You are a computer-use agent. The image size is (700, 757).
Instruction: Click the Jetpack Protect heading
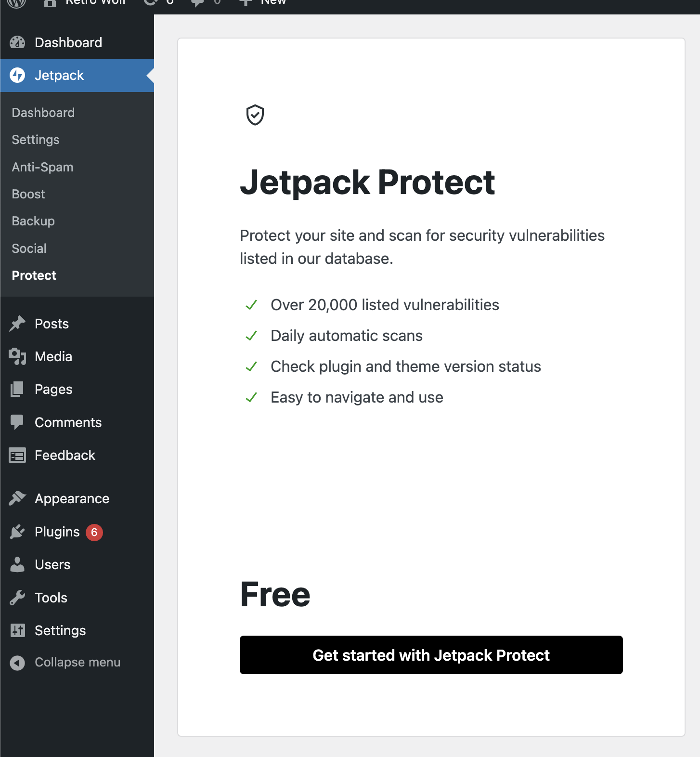pyautogui.click(x=367, y=183)
